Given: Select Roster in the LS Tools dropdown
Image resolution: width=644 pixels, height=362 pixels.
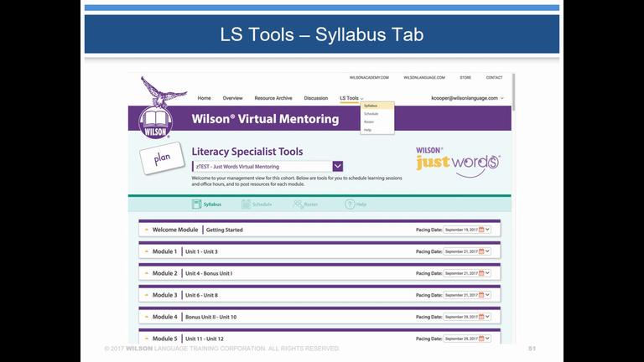Looking at the screenshot, I should [377, 122].
